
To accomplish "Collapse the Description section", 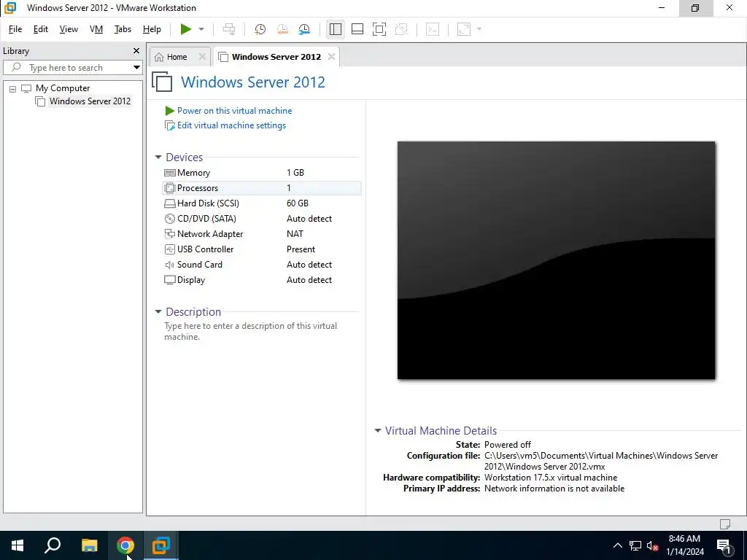I will (x=158, y=312).
